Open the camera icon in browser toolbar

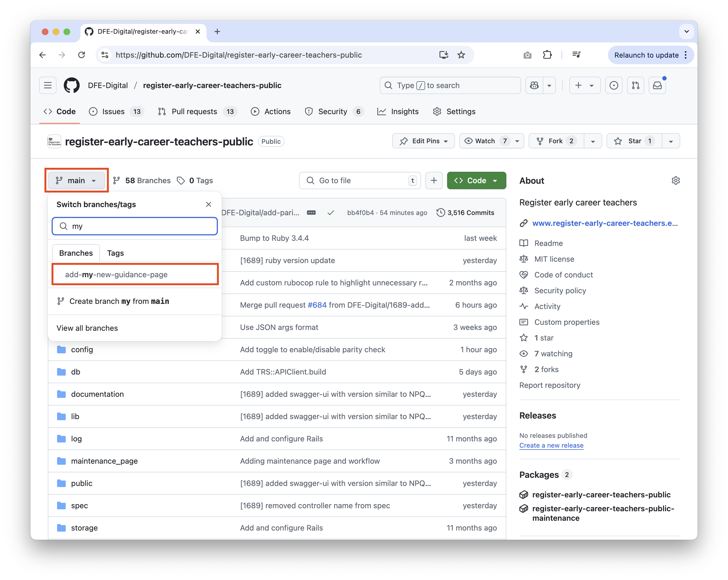click(x=527, y=55)
